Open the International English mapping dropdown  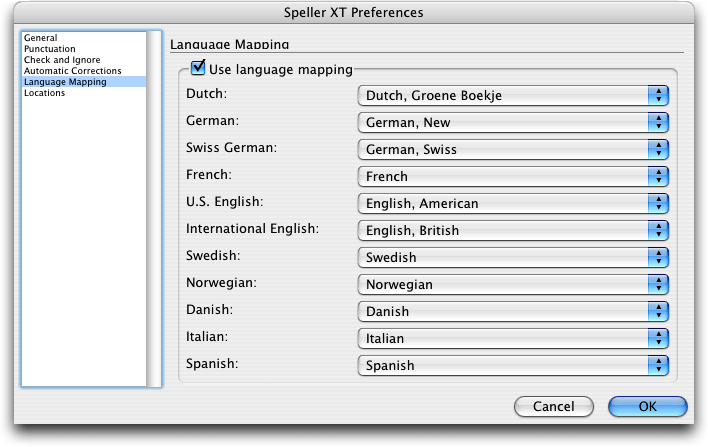click(513, 230)
